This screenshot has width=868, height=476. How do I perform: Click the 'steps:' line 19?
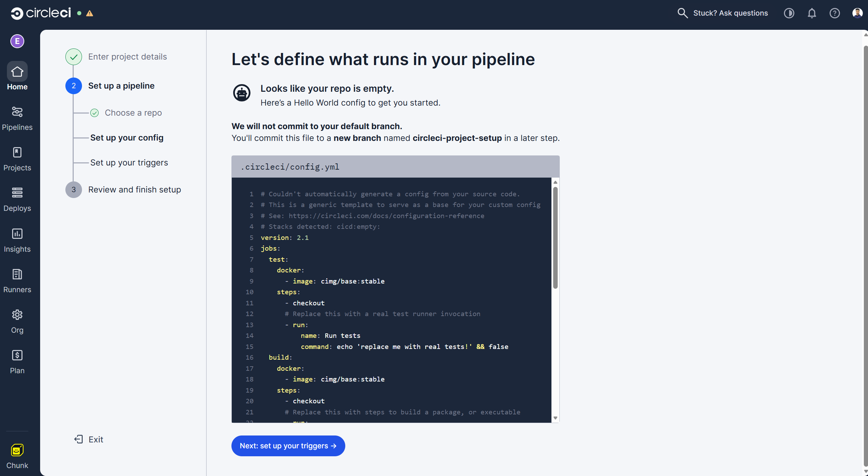coord(288,390)
